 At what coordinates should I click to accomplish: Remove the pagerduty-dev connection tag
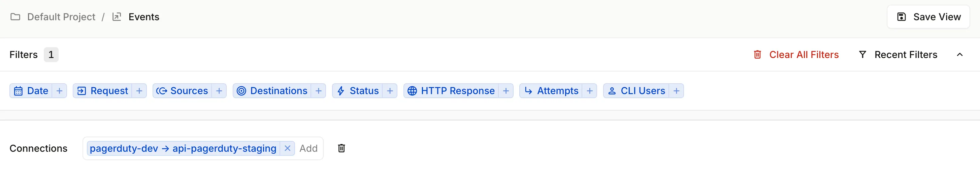288,148
